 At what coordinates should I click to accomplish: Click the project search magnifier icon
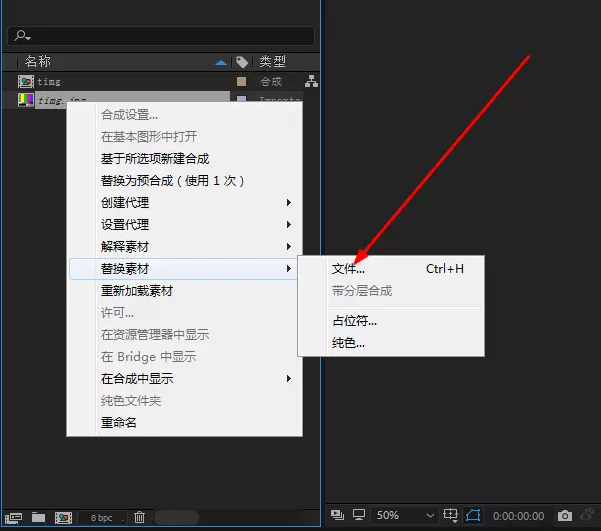pos(22,36)
